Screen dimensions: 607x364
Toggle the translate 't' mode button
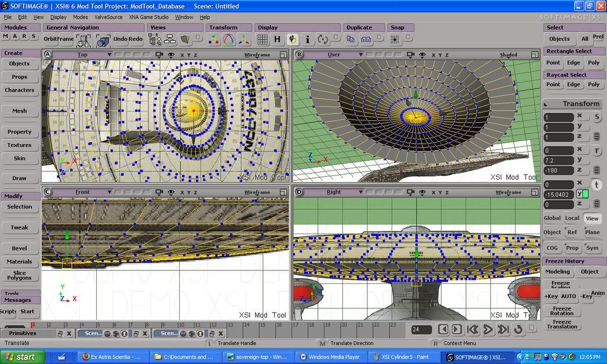coord(596,184)
